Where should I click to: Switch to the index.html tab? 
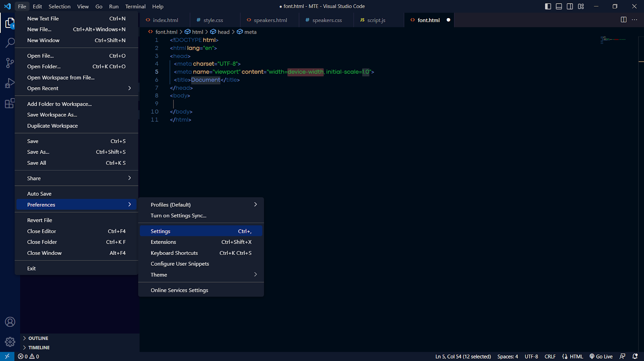165,20
